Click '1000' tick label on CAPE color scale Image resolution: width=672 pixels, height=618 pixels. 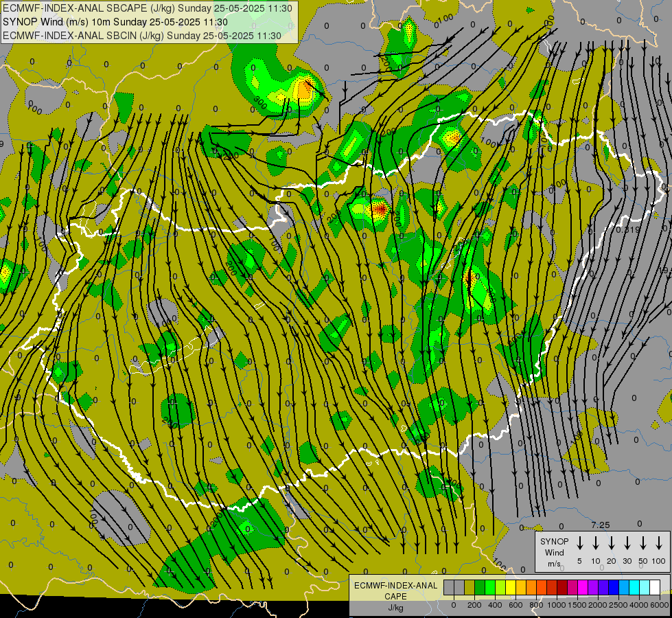(557, 605)
